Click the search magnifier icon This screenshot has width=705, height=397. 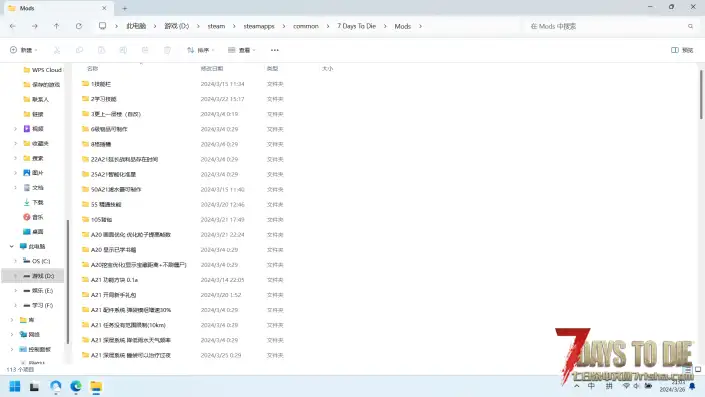click(x=690, y=27)
